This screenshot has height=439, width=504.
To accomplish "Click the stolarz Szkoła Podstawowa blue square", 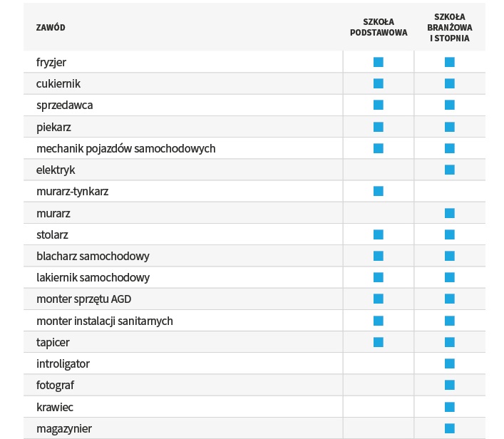I will pyautogui.click(x=379, y=234).
